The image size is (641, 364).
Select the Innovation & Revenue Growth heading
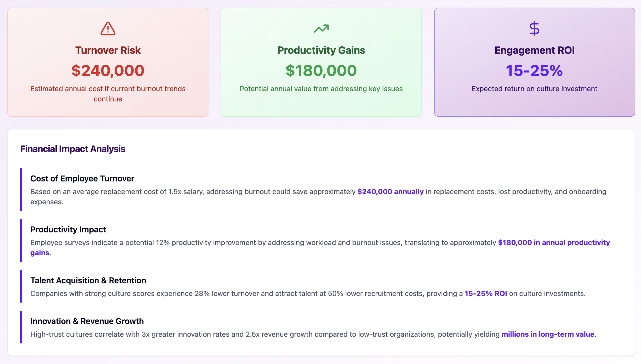[x=87, y=321]
